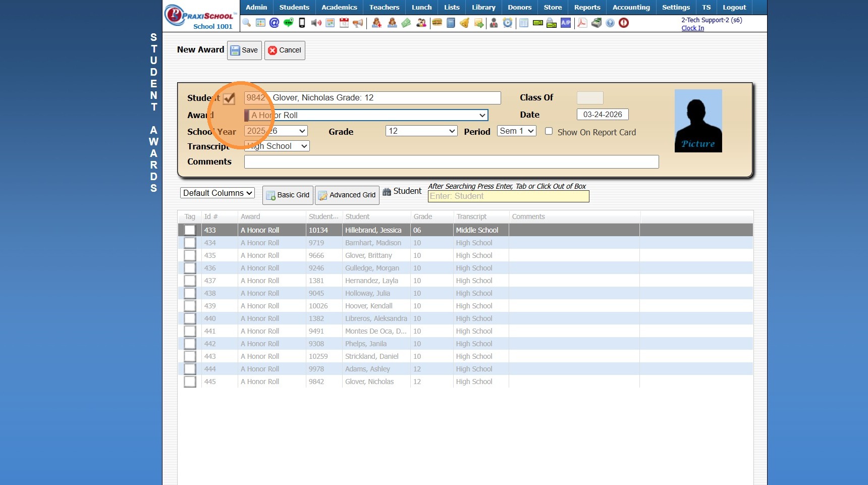The image size is (868, 485).
Task: Open the Academics menu
Action: [x=339, y=7]
